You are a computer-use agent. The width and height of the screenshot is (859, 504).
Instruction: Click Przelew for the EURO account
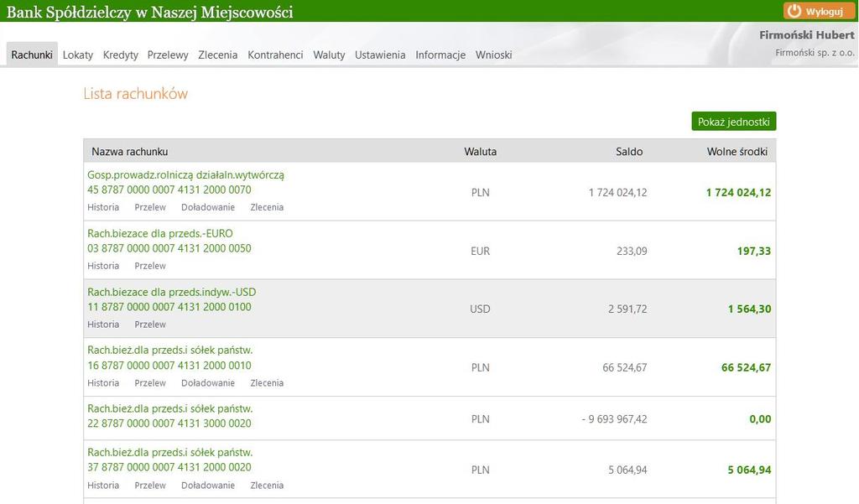click(150, 266)
